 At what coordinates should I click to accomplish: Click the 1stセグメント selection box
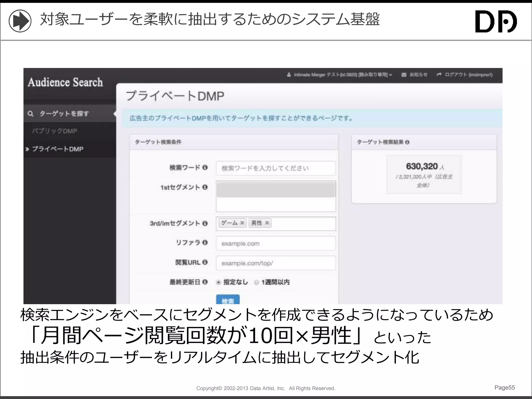tap(276, 196)
